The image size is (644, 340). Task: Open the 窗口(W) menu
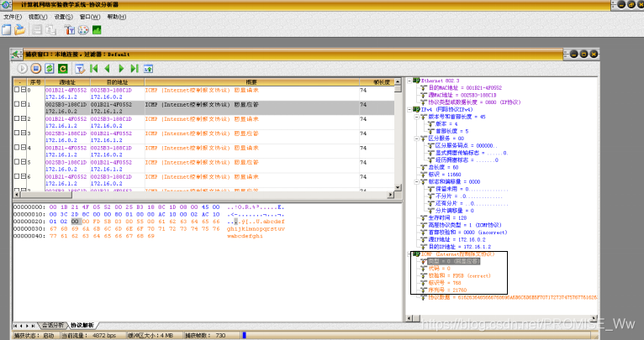89,17
